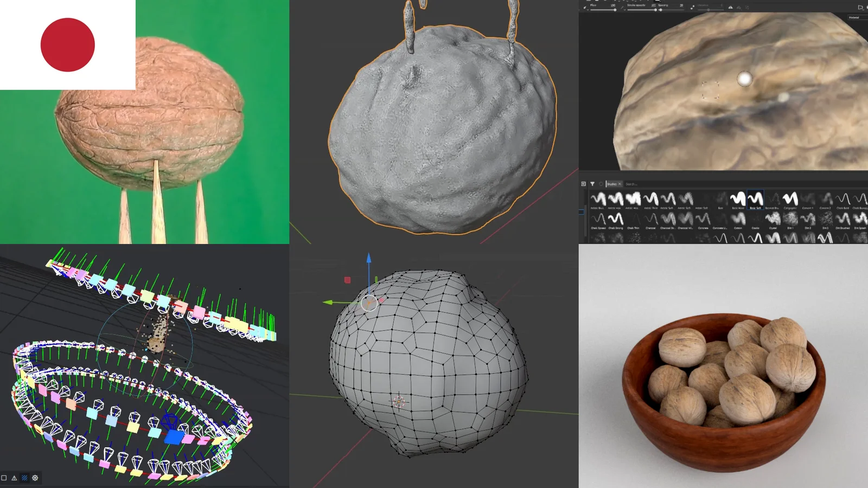The height and width of the screenshot is (488, 868).
Task: Click the square bounding box icon
Action: click(x=4, y=478)
